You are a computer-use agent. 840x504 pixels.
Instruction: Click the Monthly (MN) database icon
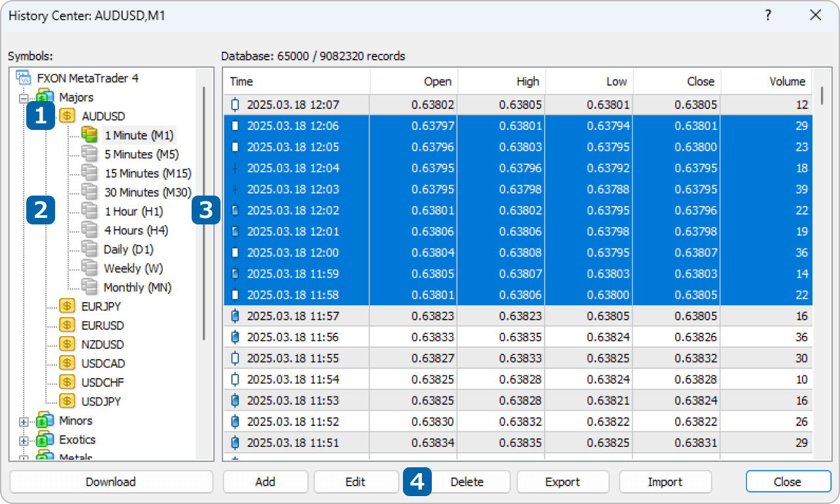(x=89, y=287)
